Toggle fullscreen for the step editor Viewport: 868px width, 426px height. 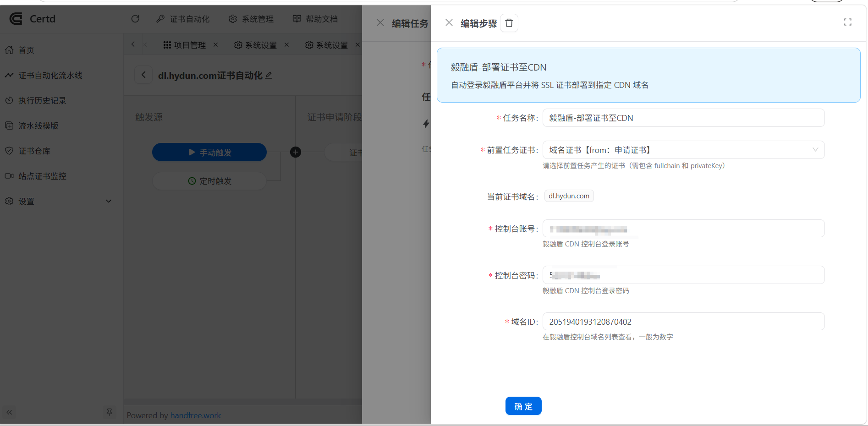click(848, 22)
